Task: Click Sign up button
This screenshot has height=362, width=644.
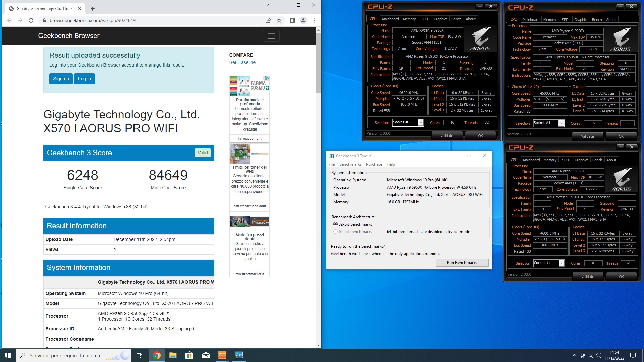Action: [x=61, y=79]
